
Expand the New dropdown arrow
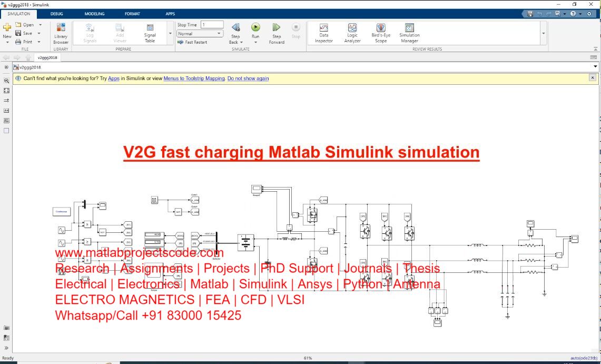pyautogui.click(x=7, y=43)
